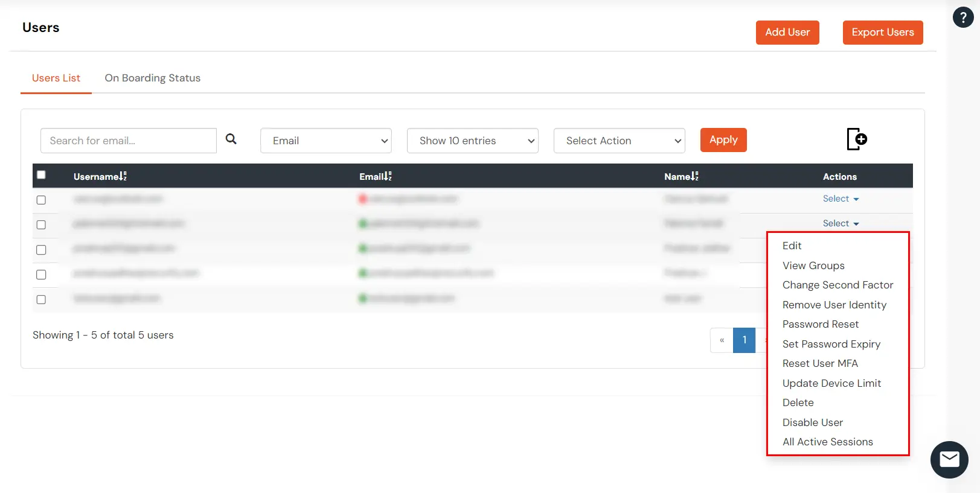Switch to On Boarding Status tab
This screenshot has height=493, width=980.
coord(153,78)
